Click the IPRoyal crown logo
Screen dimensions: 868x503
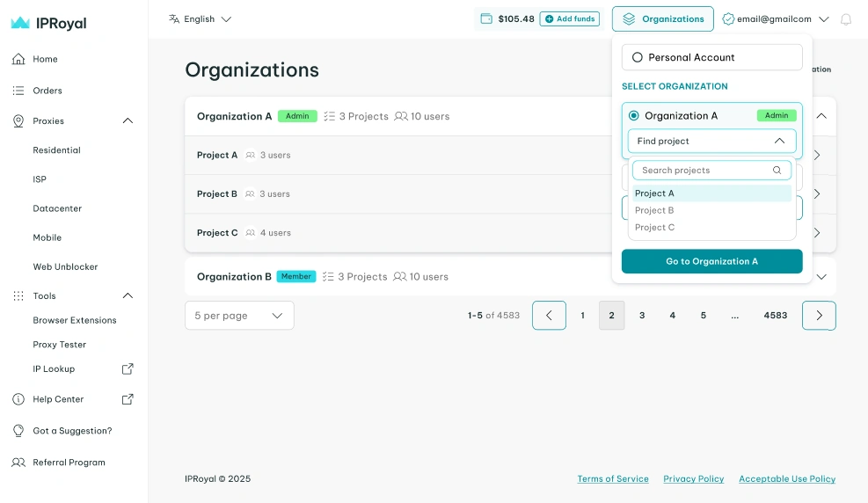pos(20,23)
